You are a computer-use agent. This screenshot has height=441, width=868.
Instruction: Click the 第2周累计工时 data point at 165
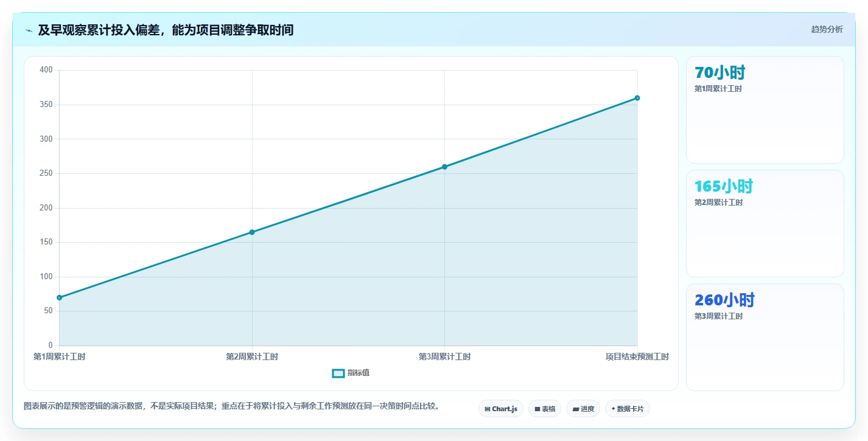tap(252, 232)
